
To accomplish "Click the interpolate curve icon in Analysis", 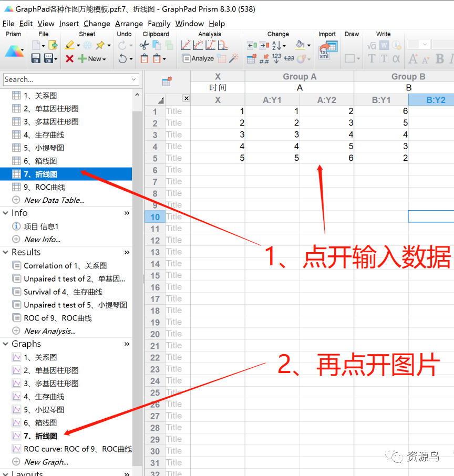I will tap(223, 45).
